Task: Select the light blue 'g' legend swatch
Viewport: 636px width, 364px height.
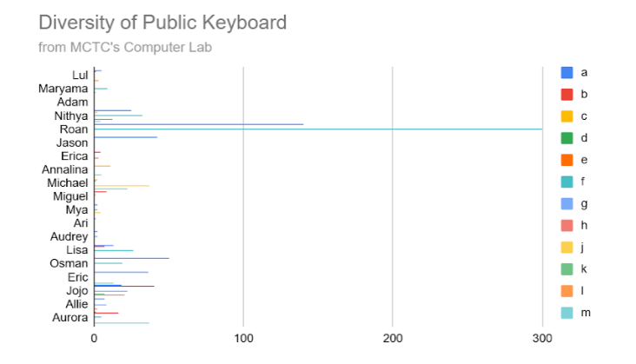Action: coord(566,203)
